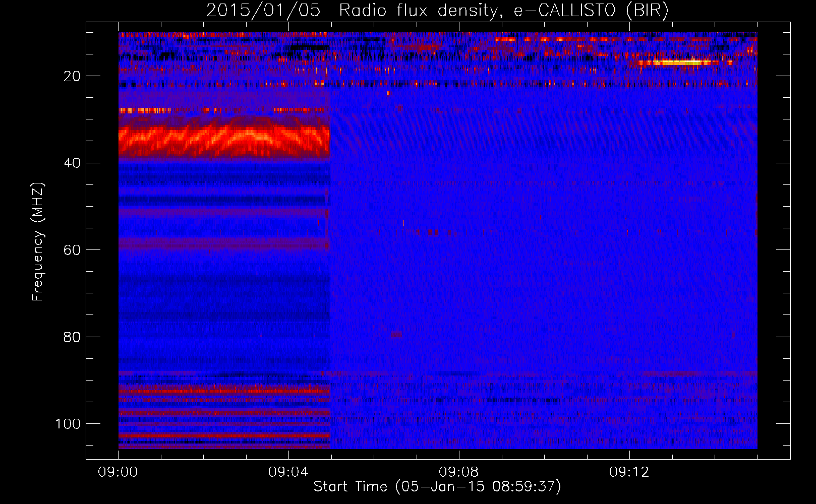Click the '60' frequency tick label
Image resolution: width=816 pixels, height=504 pixels.
tap(73, 250)
